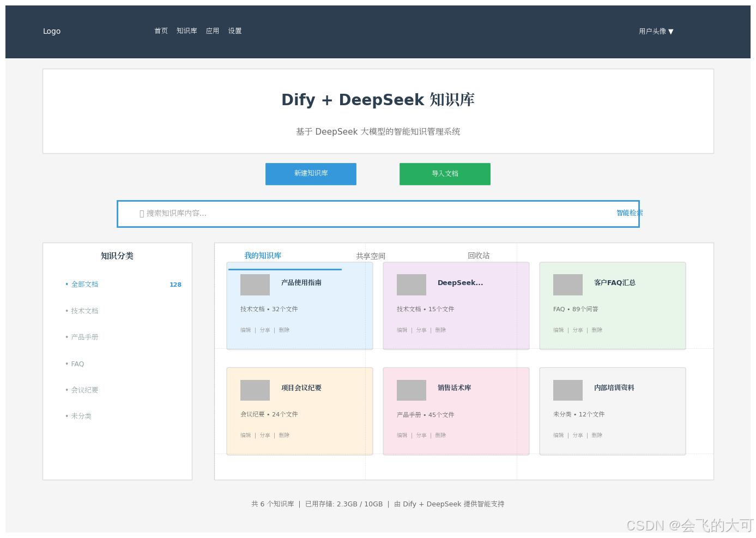Image resolution: width=756 pixels, height=538 pixels.
Task: Click the 技术文档 • 32个文件 text
Action: [x=269, y=309]
